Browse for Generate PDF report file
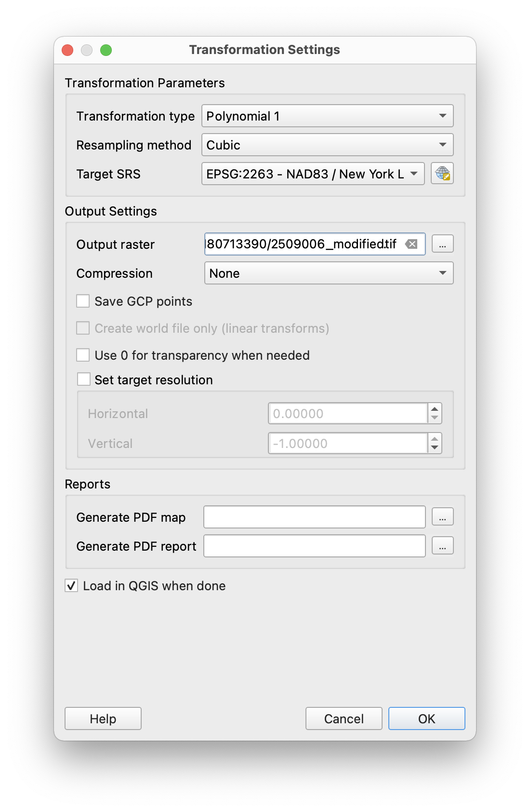530x812 pixels. [x=442, y=546]
